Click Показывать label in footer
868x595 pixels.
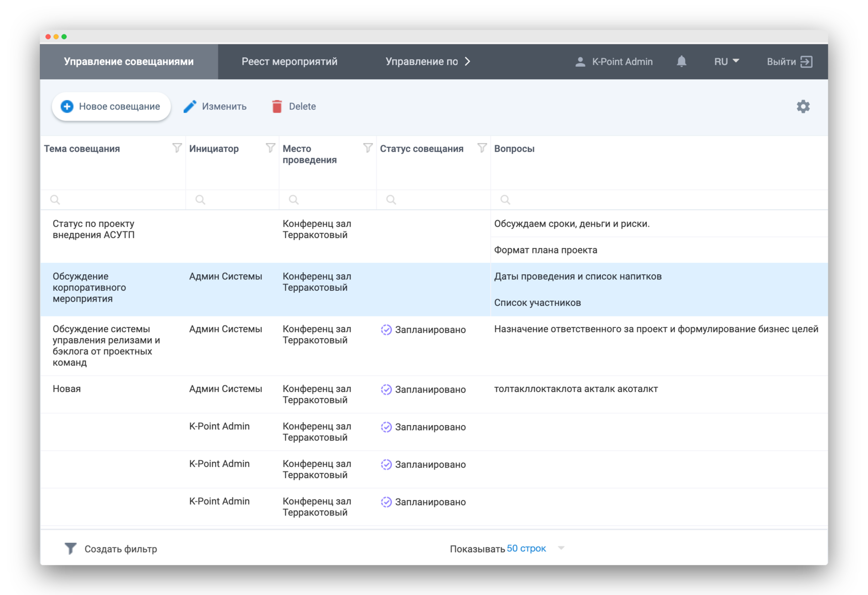coord(477,549)
